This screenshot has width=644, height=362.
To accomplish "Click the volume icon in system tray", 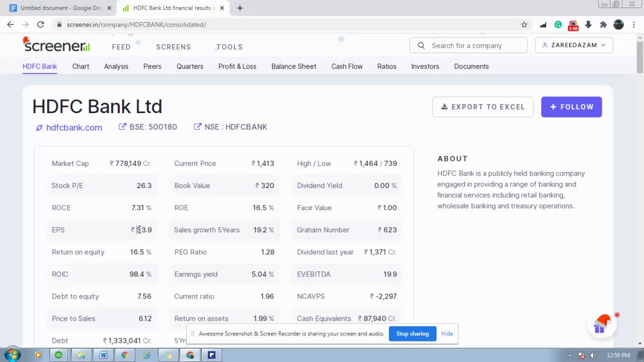I will 592,355.
